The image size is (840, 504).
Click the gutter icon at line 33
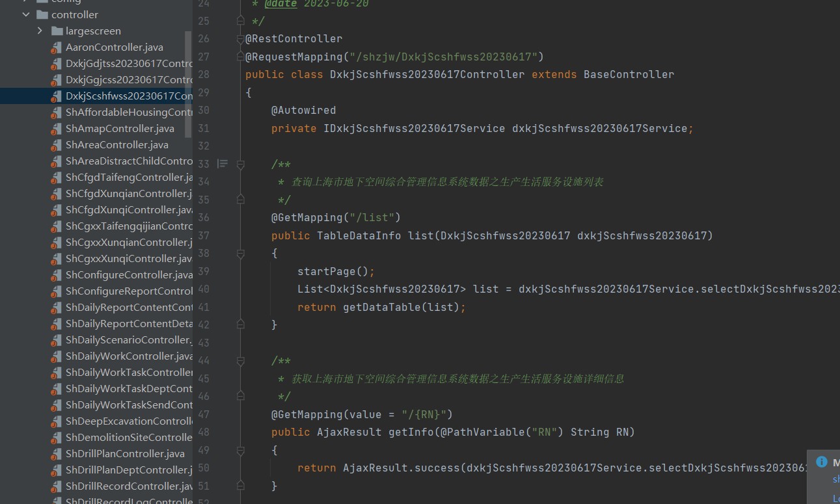click(223, 164)
